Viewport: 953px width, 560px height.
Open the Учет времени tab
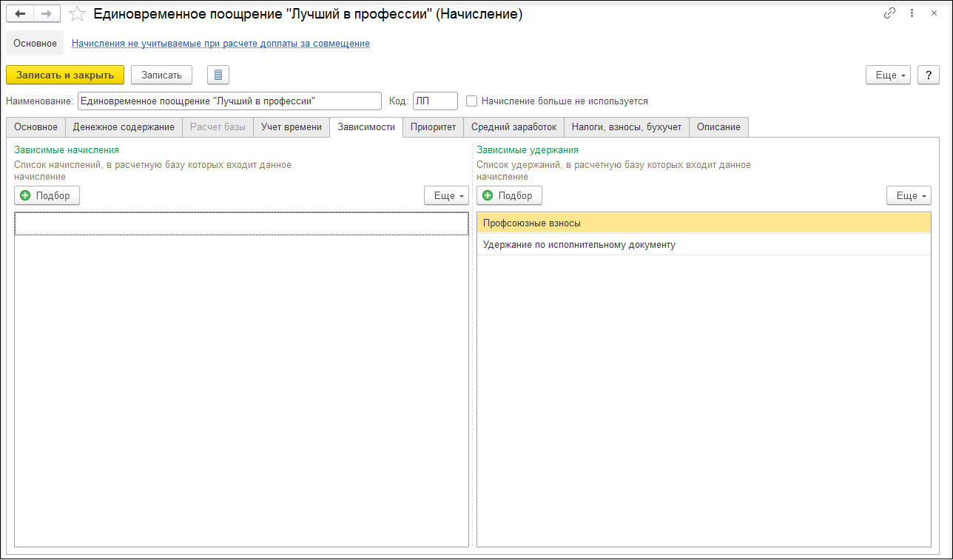click(292, 127)
